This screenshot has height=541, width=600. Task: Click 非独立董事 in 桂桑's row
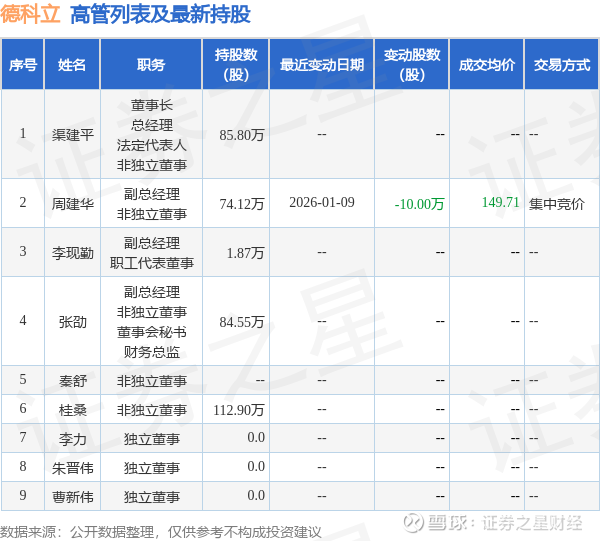click(x=152, y=410)
